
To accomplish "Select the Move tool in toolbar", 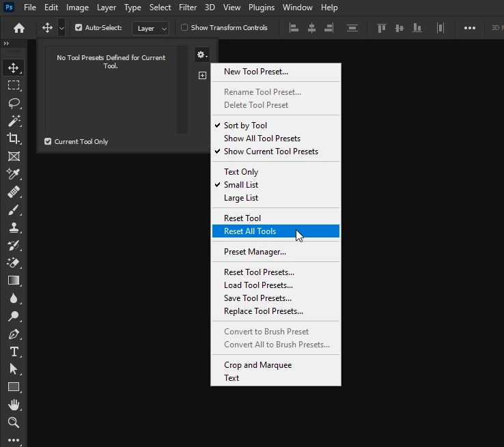I will tap(14, 68).
